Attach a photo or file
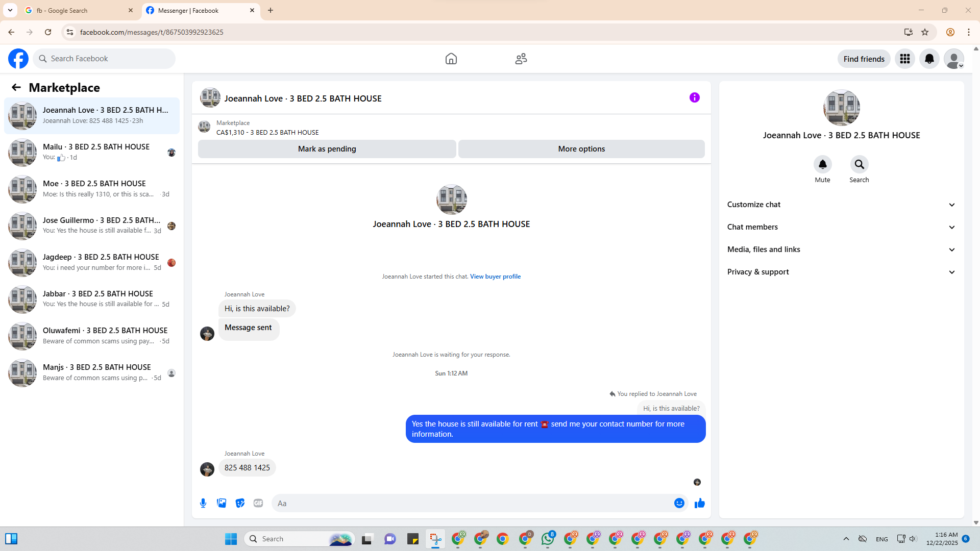 click(x=222, y=503)
